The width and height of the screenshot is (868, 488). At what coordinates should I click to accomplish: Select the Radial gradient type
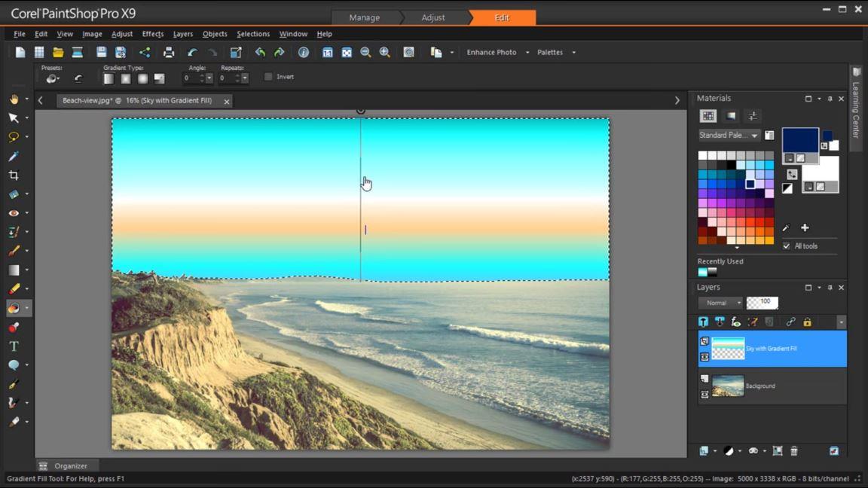[x=160, y=78]
